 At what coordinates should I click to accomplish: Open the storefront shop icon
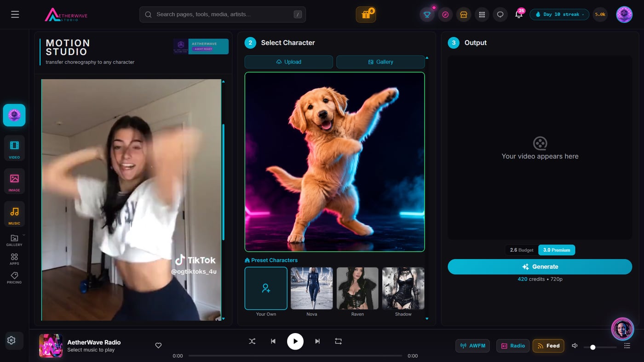[x=464, y=15]
